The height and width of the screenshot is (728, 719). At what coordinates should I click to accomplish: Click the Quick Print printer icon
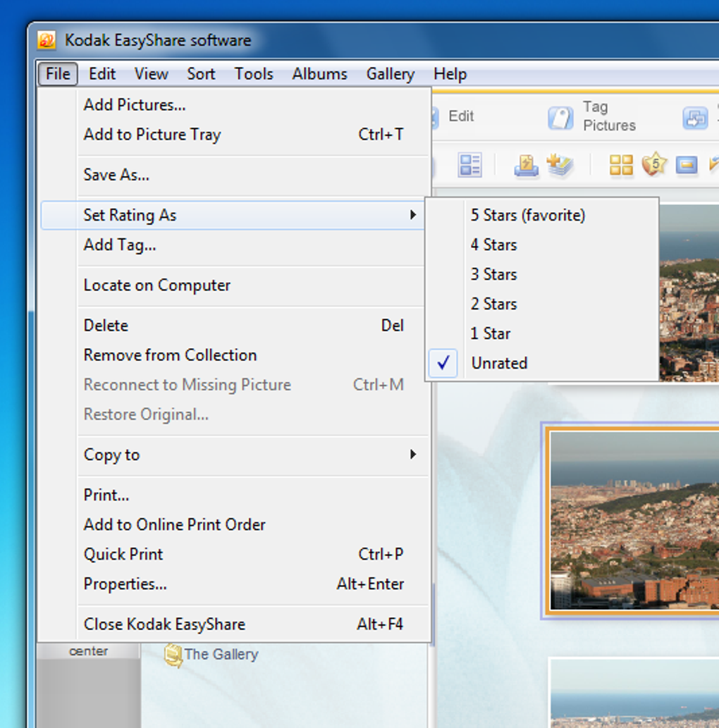pyautogui.click(x=526, y=166)
